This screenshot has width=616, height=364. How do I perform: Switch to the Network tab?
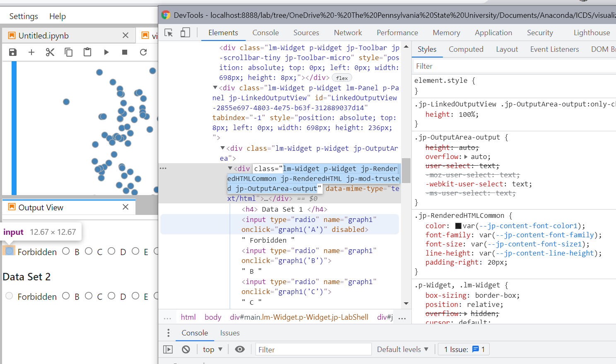(x=348, y=33)
